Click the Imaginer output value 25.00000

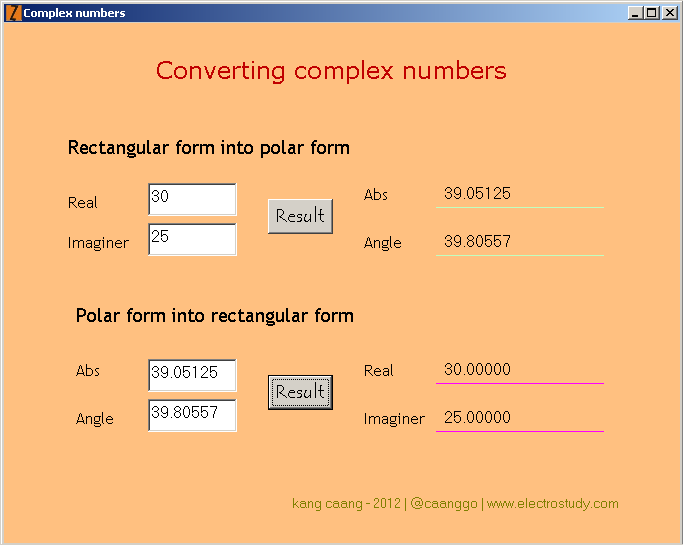[x=477, y=417]
